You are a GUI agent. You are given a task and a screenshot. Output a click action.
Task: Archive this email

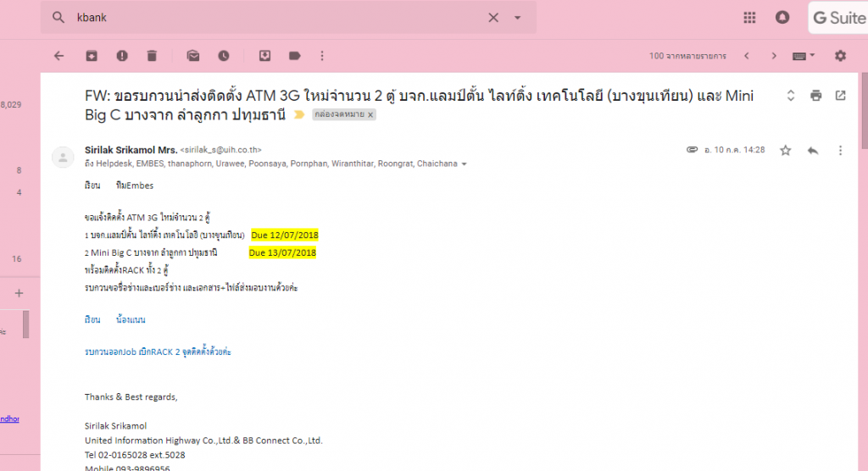[92, 56]
